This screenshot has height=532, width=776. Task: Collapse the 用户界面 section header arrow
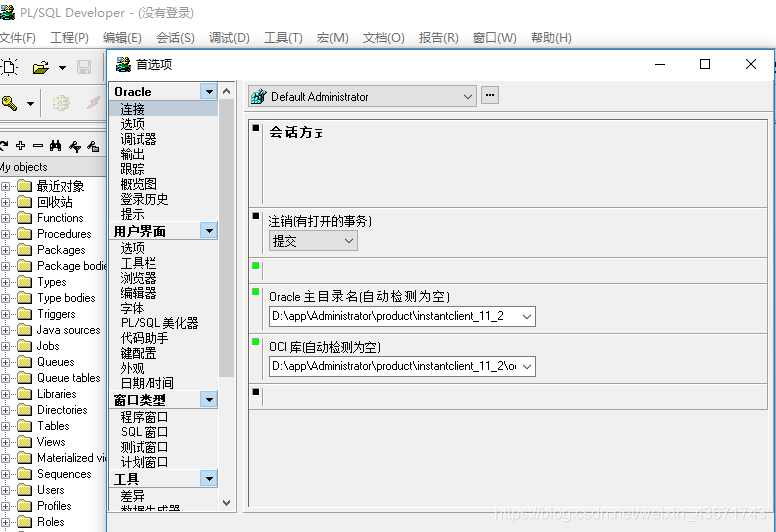pyautogui.click(x=209, y=231)
